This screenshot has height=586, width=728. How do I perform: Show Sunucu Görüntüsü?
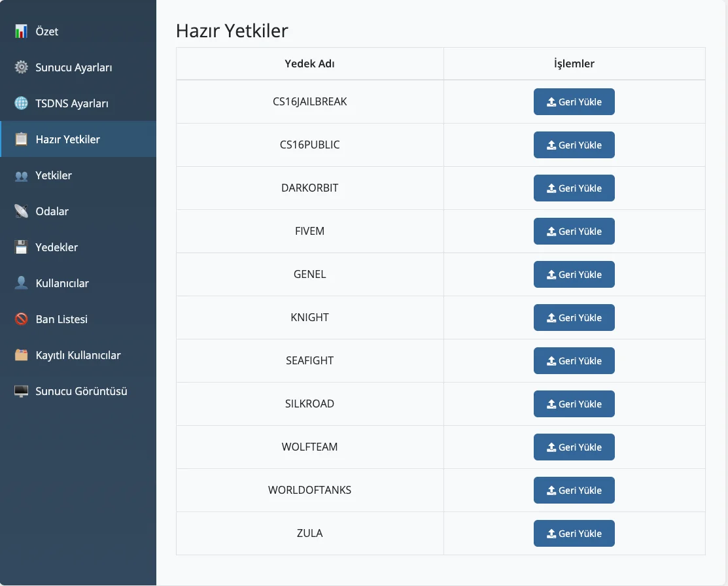click(x=78, y=391)
